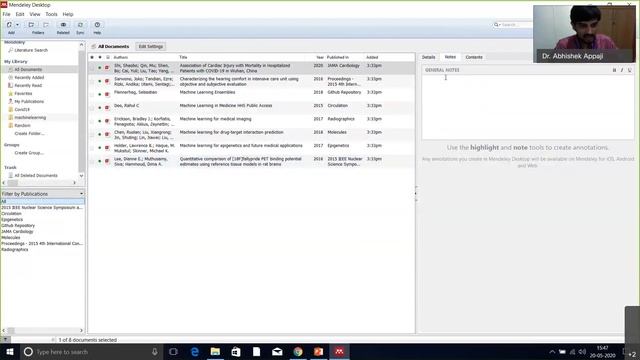Screen dimensions: 640x360
Task: Open the search options dropdown arrow
Action: [x=499, y=25]
